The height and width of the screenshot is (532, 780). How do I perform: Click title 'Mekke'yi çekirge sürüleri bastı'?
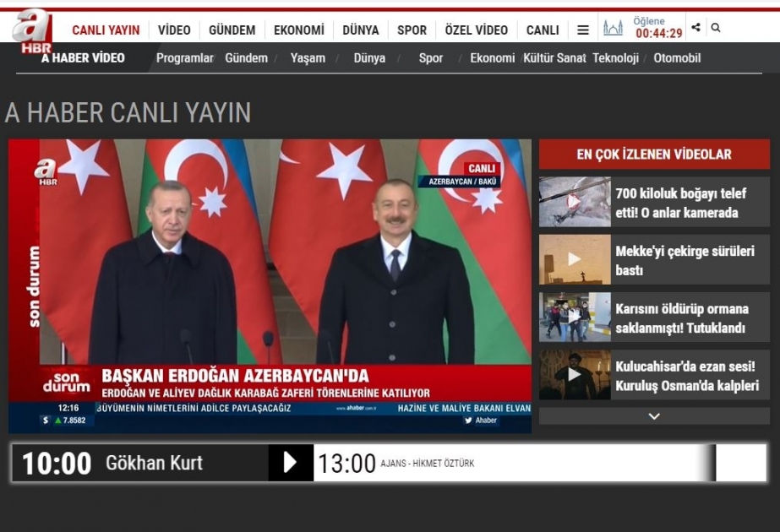pos(685,261)
